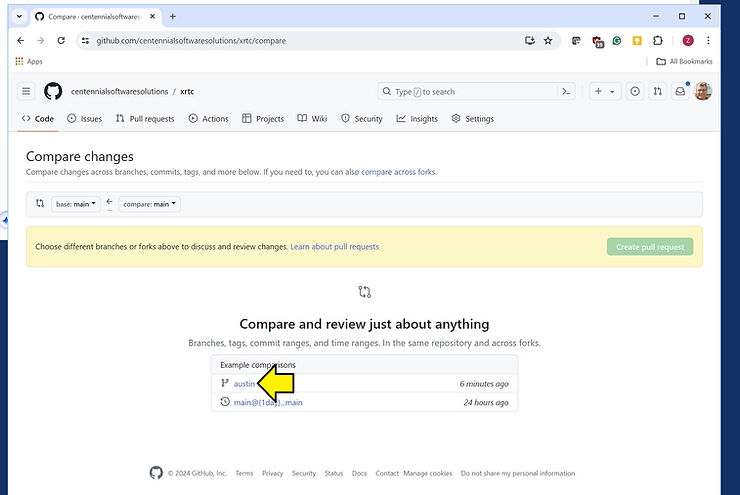The width and height of the screenshot is (740, 495).
Task: Switch to the Issues tab
Action: 85,119
